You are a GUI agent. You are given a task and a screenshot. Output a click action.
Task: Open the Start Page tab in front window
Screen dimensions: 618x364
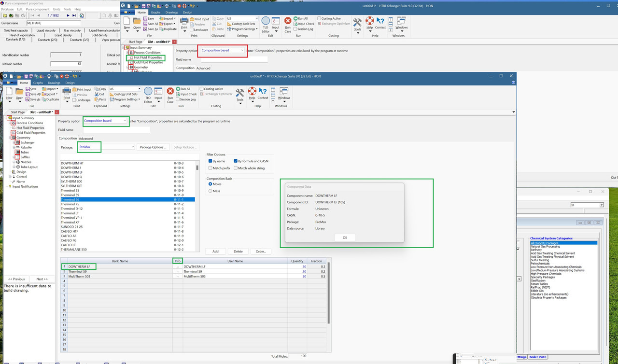[18, 112]
